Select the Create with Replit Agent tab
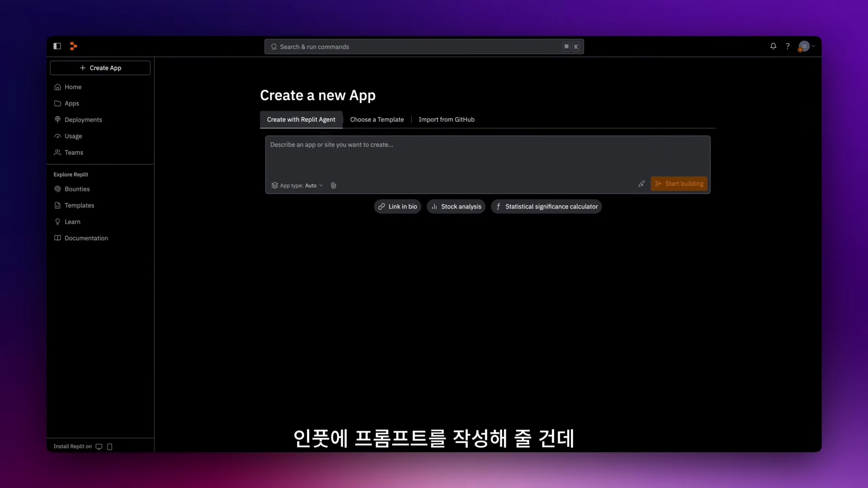 click(301, 120)
